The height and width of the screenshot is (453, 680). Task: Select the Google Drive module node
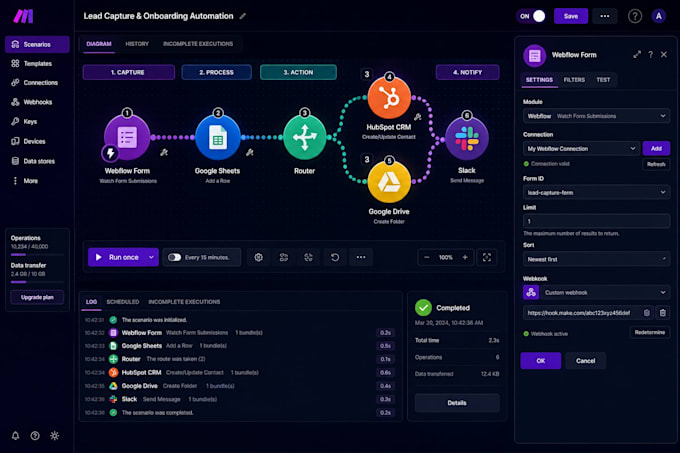pos(389,182)
